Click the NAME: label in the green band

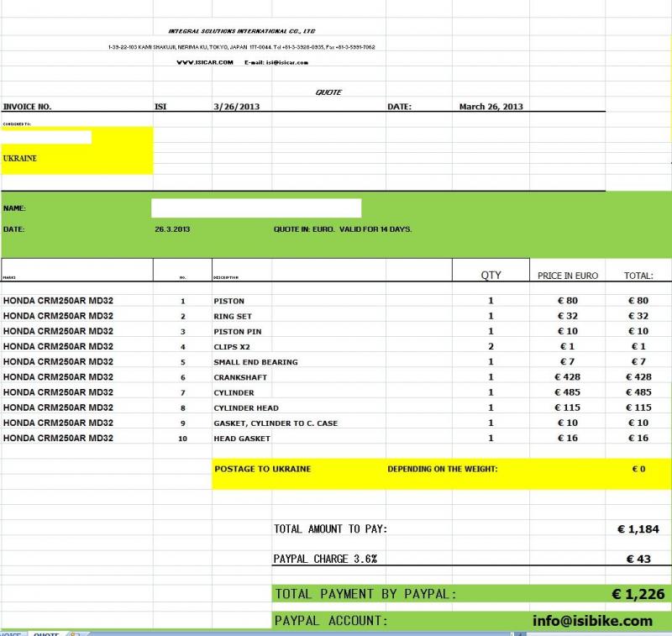pos(14,208)
